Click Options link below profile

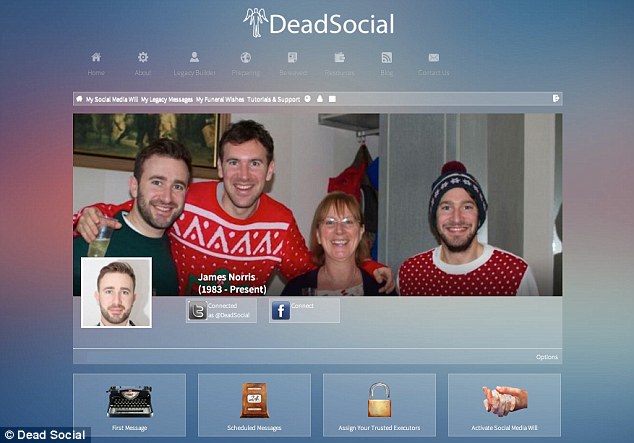(547, 357)
